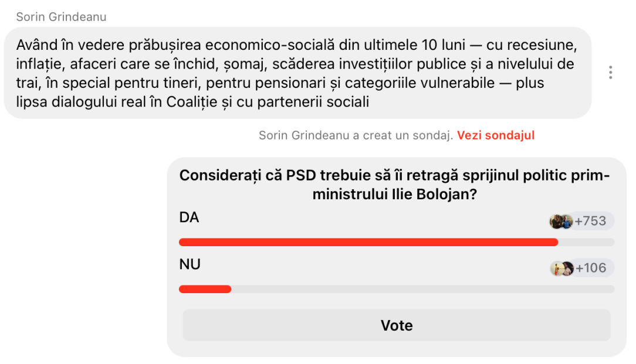Click the 'a creat un sondaj' system notice
This screenshot has height=364, width=636.
pos(356,135)
